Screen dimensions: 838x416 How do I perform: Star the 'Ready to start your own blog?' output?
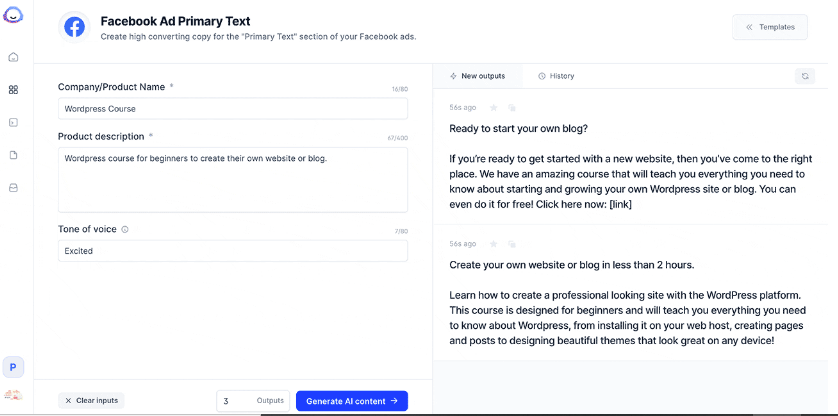(x=494, y=108)
